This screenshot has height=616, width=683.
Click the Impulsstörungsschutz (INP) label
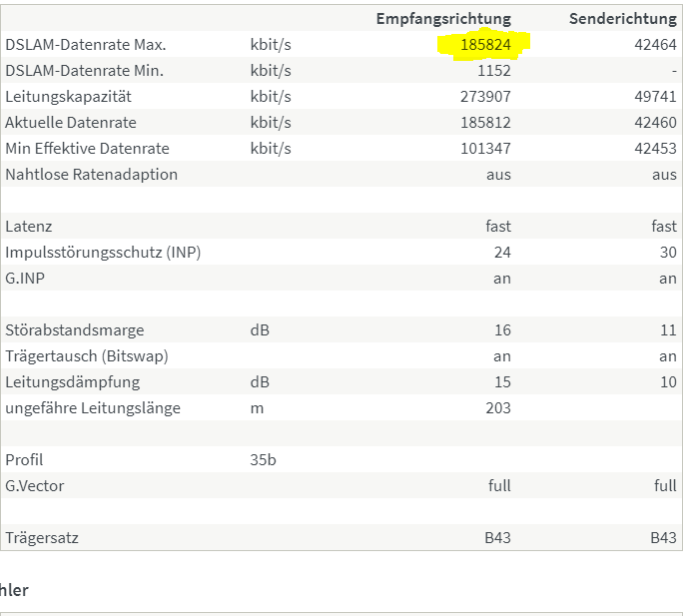click(103, 253)
